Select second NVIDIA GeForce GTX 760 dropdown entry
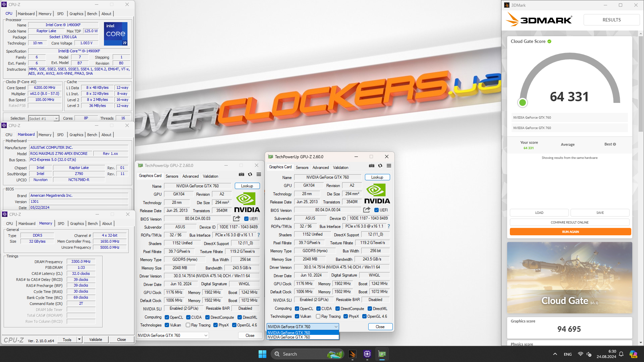The height and width of the screenshot is (362, 644). pyautogui.click(x=303, y=337)
